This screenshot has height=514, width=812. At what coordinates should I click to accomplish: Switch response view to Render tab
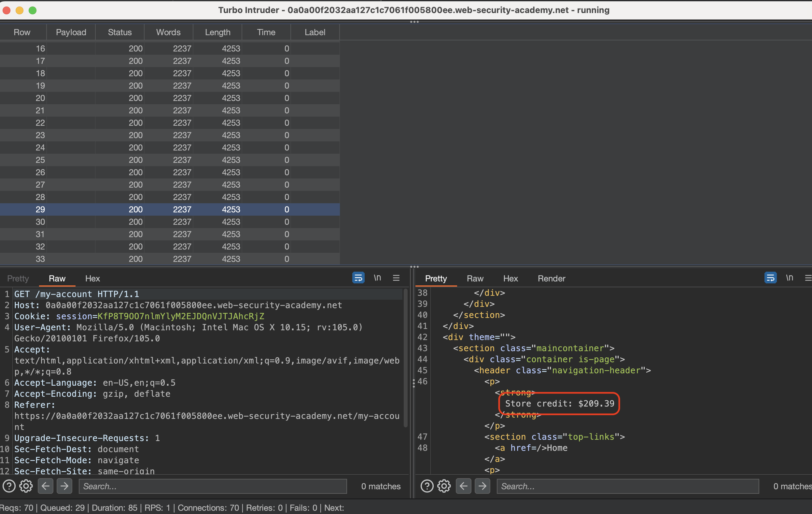click(x=551, y=278)
